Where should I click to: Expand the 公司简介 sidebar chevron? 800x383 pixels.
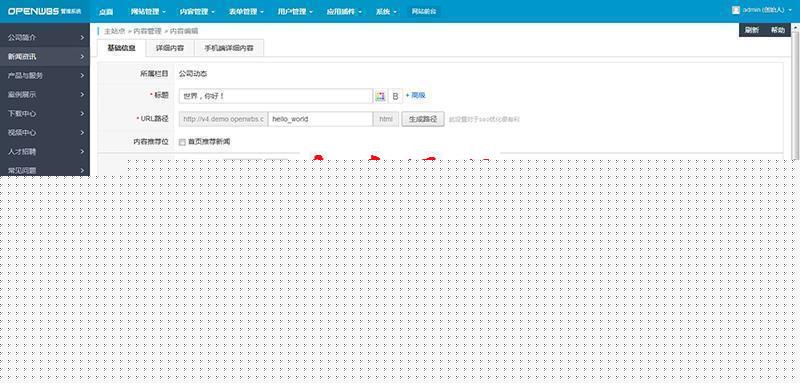pos(82,38)
